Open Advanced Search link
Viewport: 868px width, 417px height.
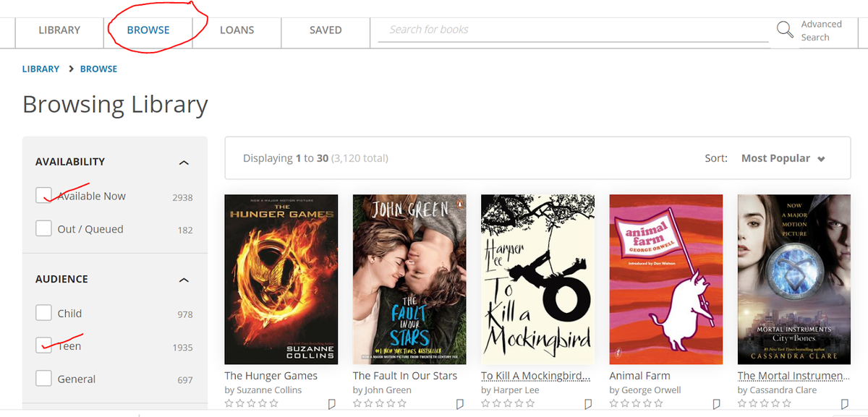pos(821,30)
